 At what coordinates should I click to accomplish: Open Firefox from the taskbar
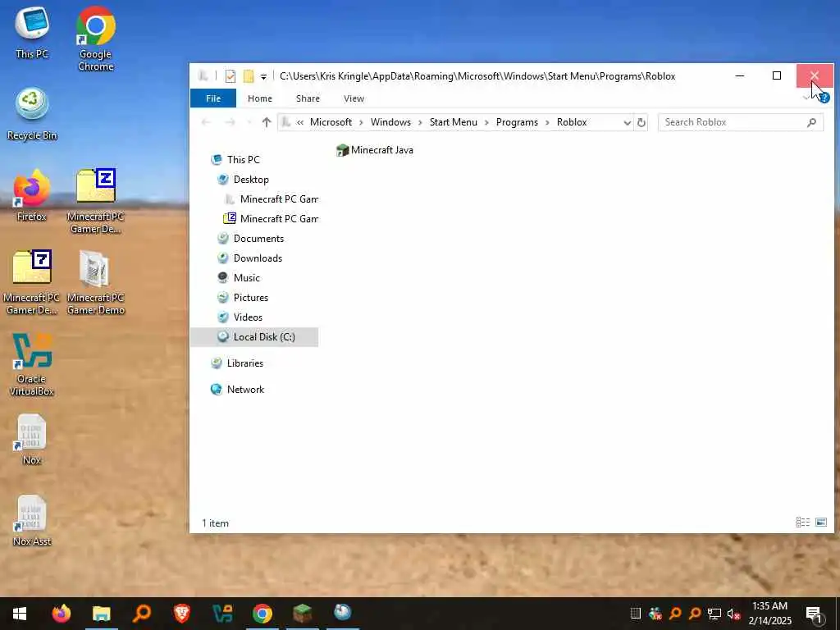click(x=61, y=613)
